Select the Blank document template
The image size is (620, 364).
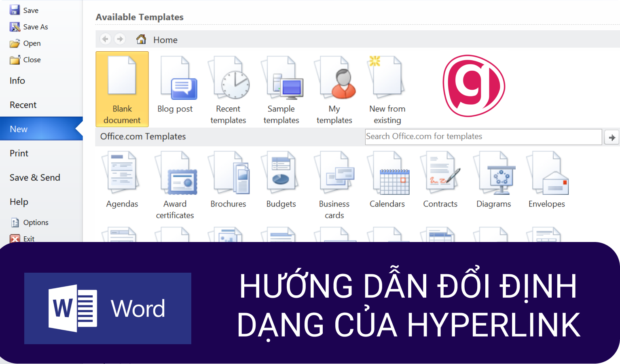(122, 89)
